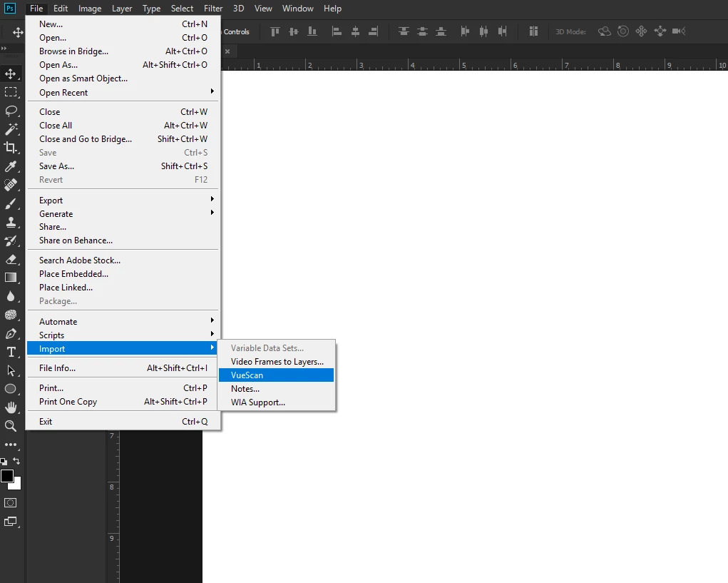The image size is (728, 583).
Task: Expand the Export submenu
Action: (123, 201)
